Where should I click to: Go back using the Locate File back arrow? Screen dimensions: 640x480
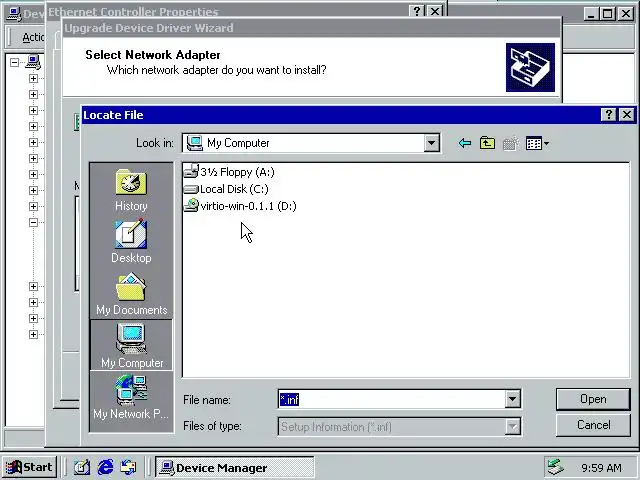pyautogui.click(x=464, y=143)
